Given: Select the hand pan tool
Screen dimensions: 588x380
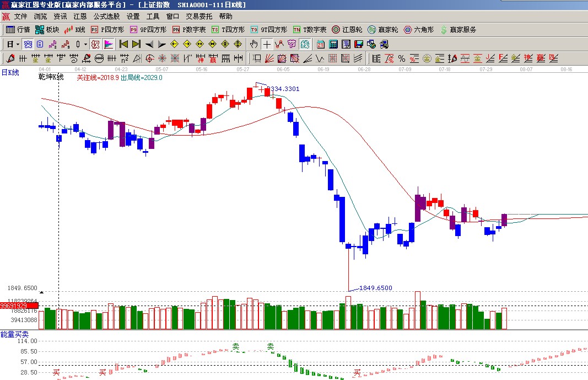Looking at the screenshot, I should click(x=253, y=44).
